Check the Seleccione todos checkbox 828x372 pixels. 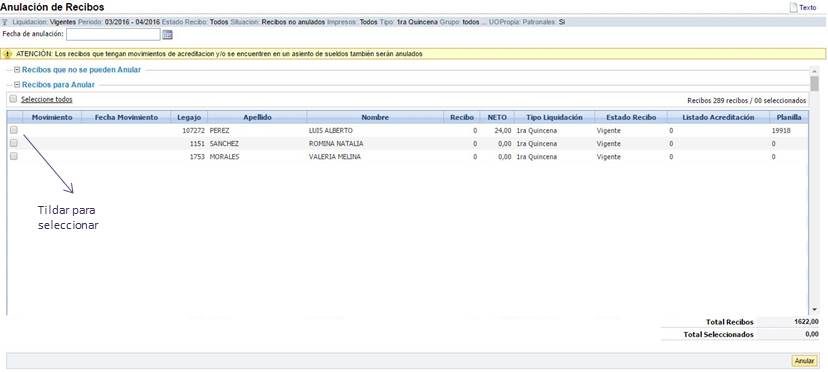13,99
